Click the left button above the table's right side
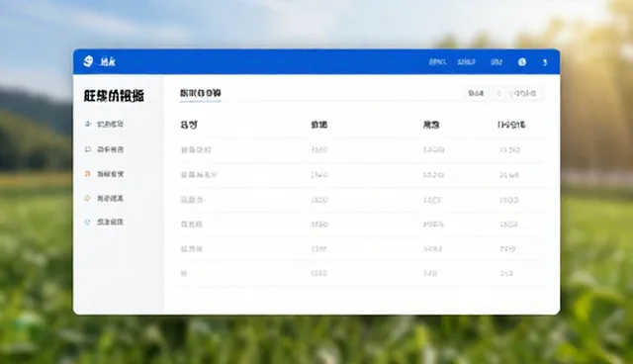This screenshot has height=364, width=633. (476, 93)
